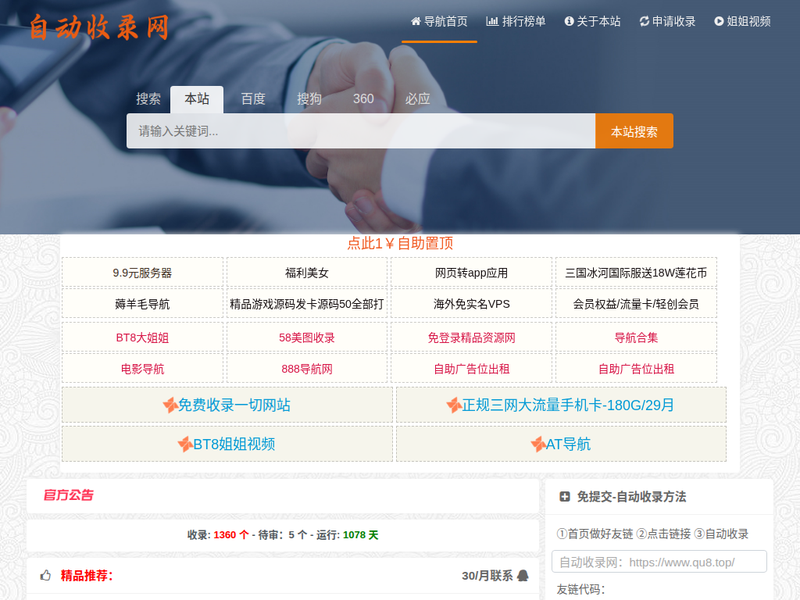Click the 免提交-自动收录方法 heading
The height and width of the screenshot is (600, 800).
[631, 496]
